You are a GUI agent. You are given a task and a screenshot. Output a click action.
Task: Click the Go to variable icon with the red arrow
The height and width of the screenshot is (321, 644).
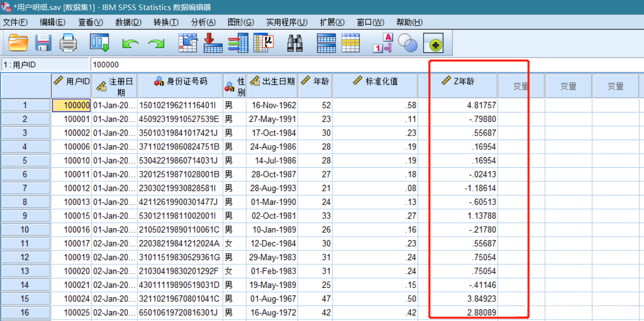[213, 43]
